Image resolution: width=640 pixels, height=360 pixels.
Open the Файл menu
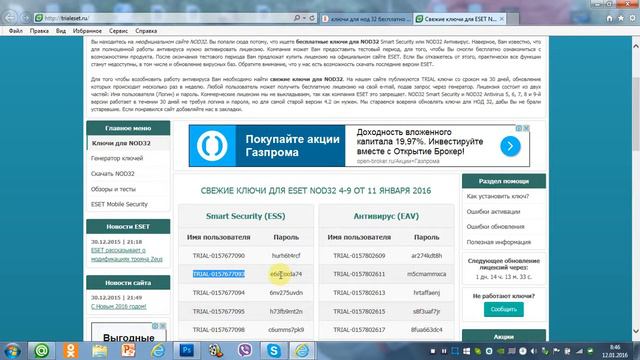16,31
